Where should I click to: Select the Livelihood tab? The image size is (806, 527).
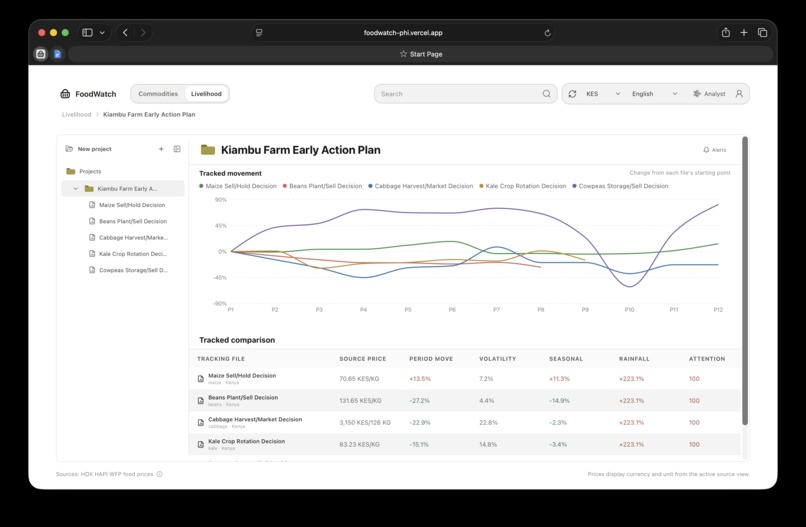coord(206,94)
